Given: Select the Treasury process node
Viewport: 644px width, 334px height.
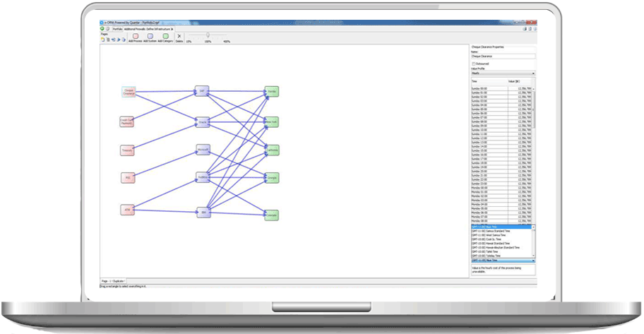Looking at the screenshot, I should tap(127, 150).
